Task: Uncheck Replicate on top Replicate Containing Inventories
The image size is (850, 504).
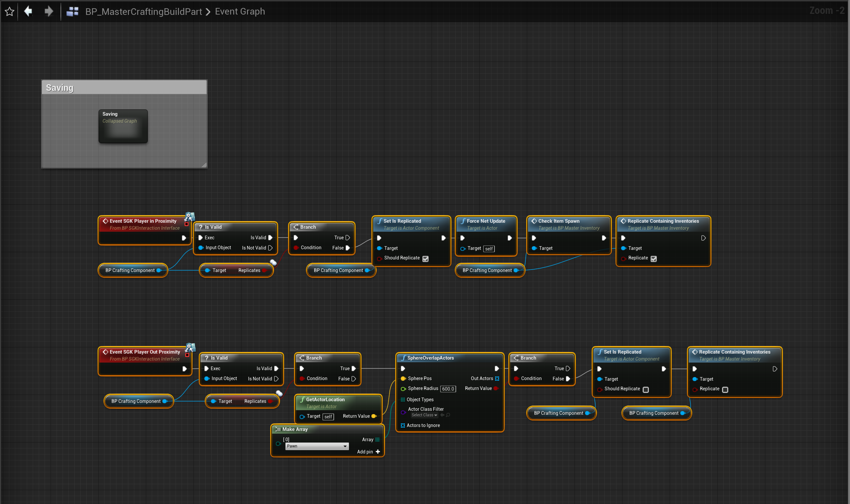Action: point(654,259)
